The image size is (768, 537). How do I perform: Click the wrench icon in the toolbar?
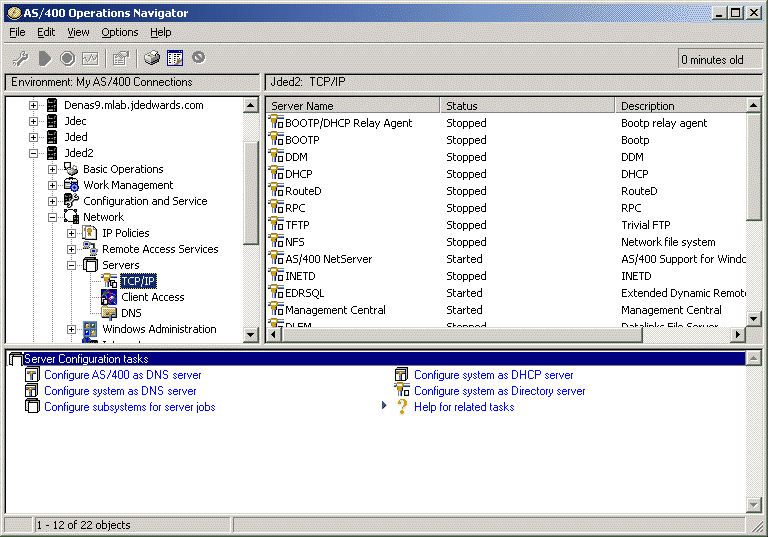pyautogui.click(x=20, y=59)
